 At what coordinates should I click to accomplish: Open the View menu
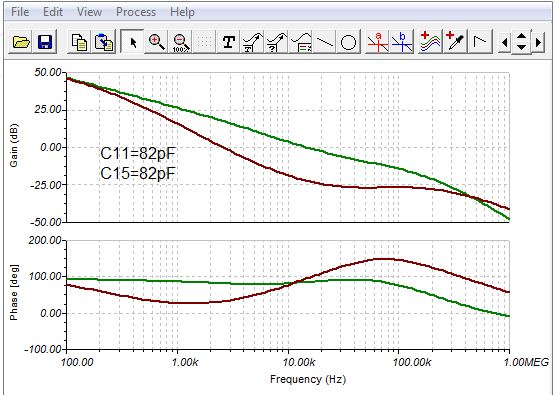click(x=89, y=12)
